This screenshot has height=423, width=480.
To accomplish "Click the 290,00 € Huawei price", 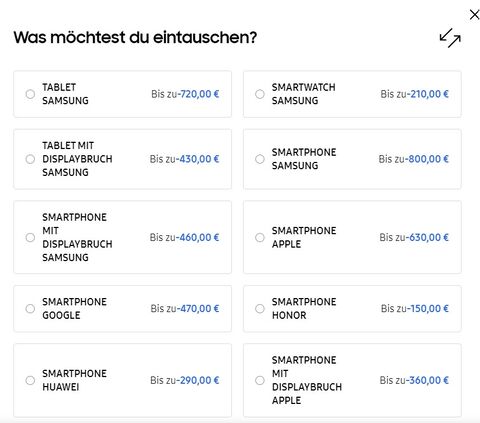I will 198,380.
